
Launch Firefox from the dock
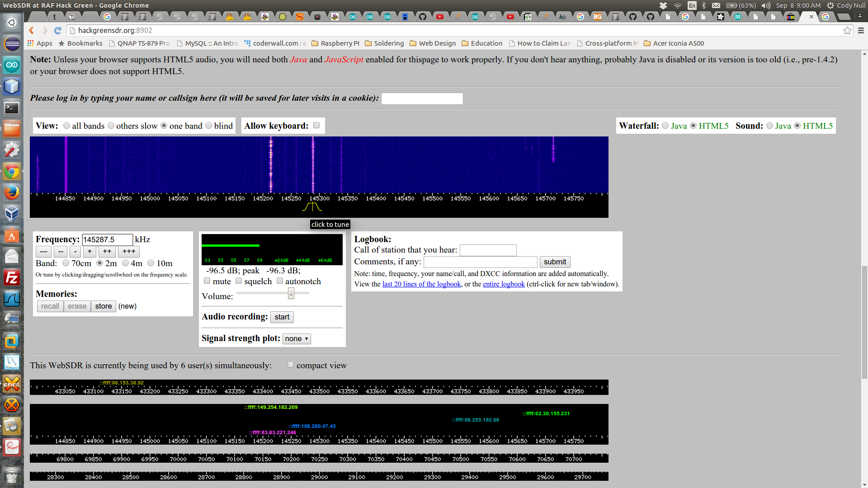(12, 193)
